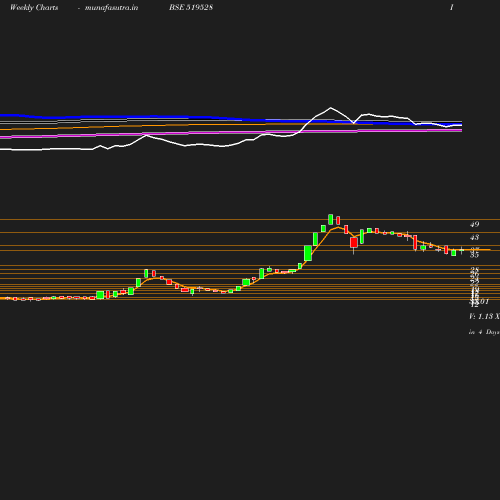Click the 'munafasutra.in' source label
This screenshot has height=500, width=500.
[x=111, y=8]
